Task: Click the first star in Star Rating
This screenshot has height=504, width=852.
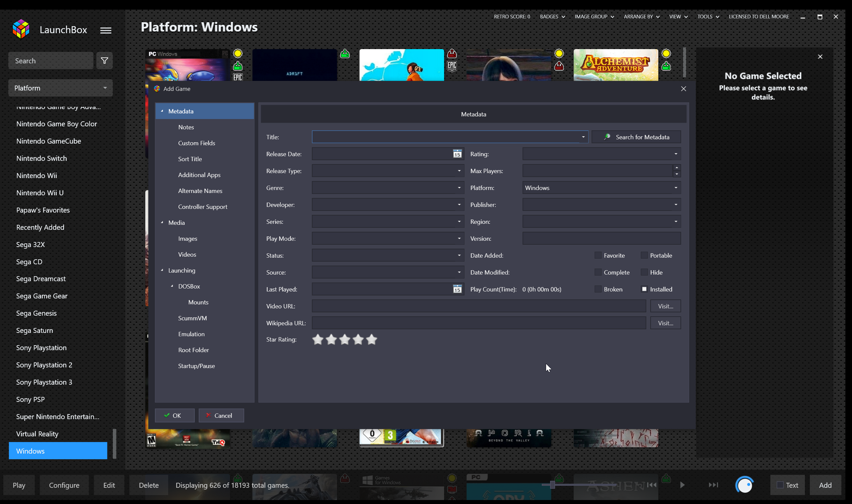Action: (318, 339)
